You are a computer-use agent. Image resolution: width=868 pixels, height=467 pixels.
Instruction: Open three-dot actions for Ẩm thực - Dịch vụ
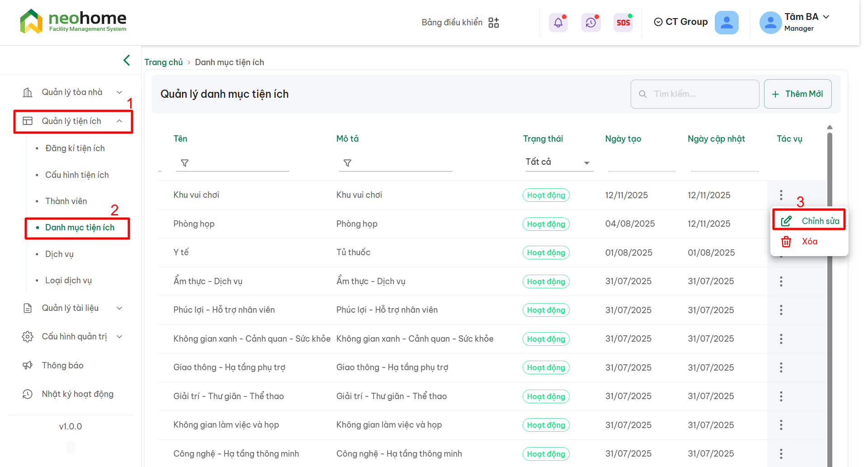point(781,281)
